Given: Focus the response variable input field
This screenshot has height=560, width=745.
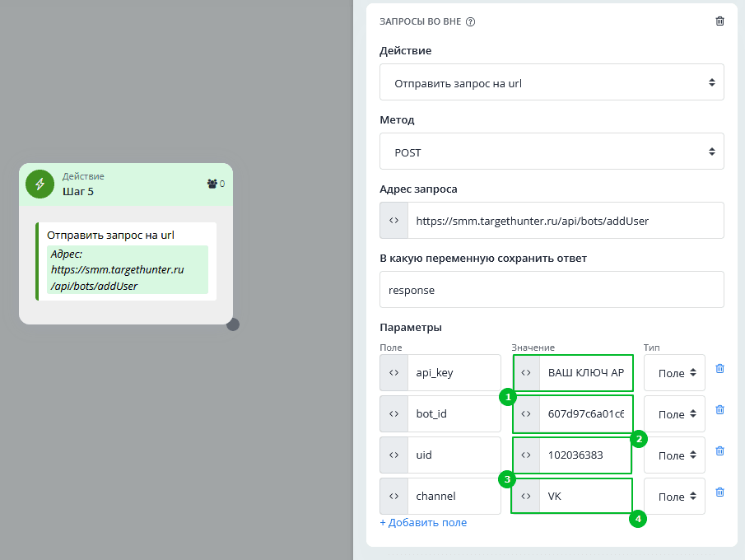Looking at the screenshot, I should click(552, 290).
